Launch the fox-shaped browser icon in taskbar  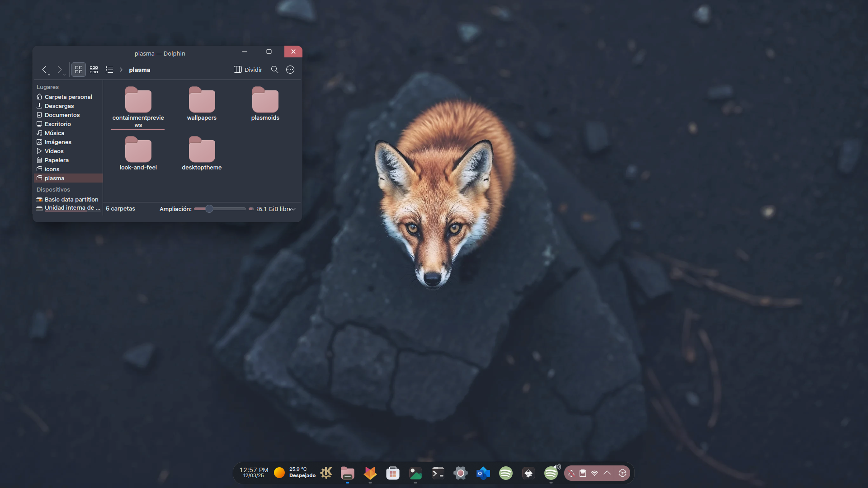(370, 473)
